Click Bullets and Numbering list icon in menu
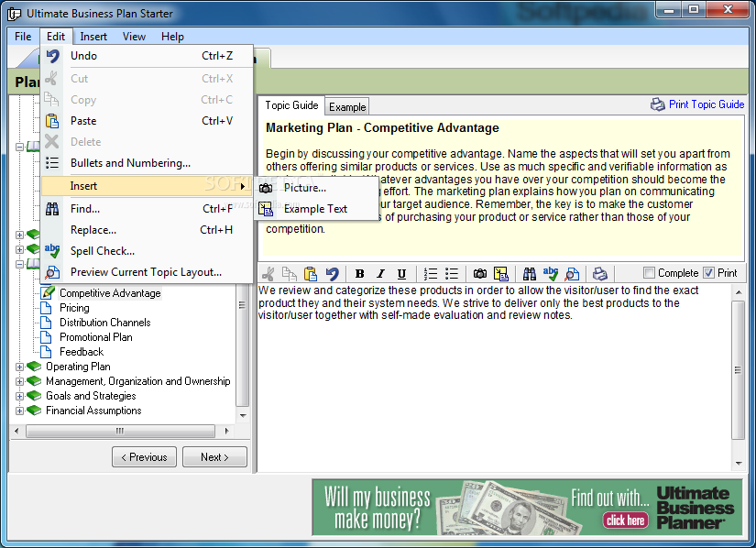The width and height of the screenshot is (756, 548). 52,163
